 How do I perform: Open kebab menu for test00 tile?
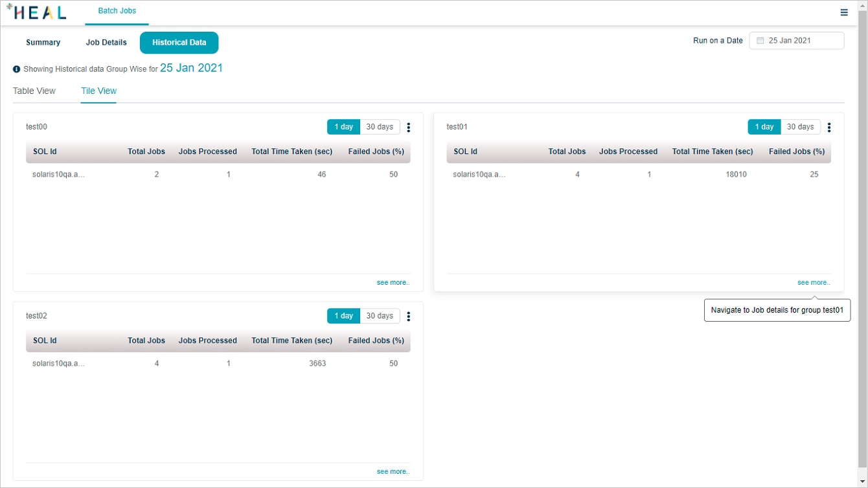pyautogui.click(x=409, y=128)
